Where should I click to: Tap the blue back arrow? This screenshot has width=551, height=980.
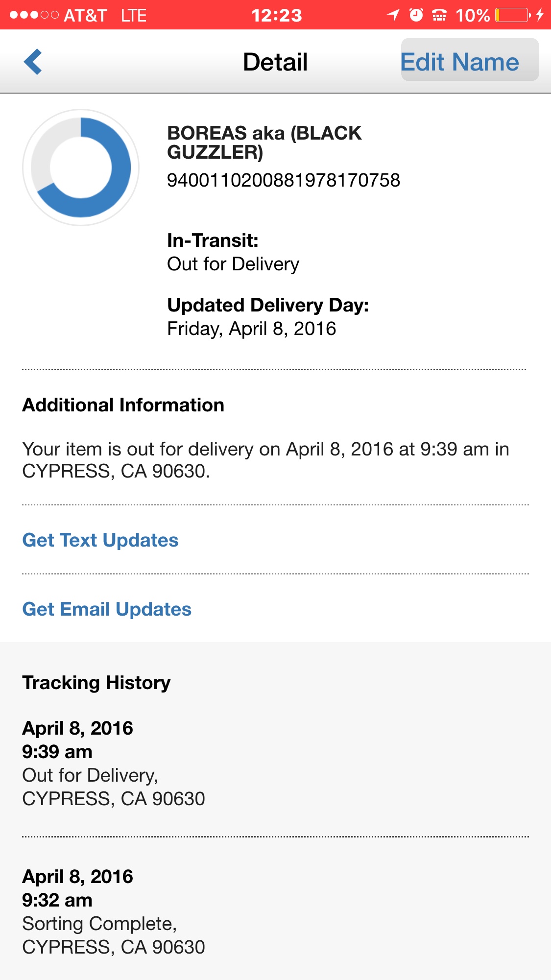click(x=33, y=62)
